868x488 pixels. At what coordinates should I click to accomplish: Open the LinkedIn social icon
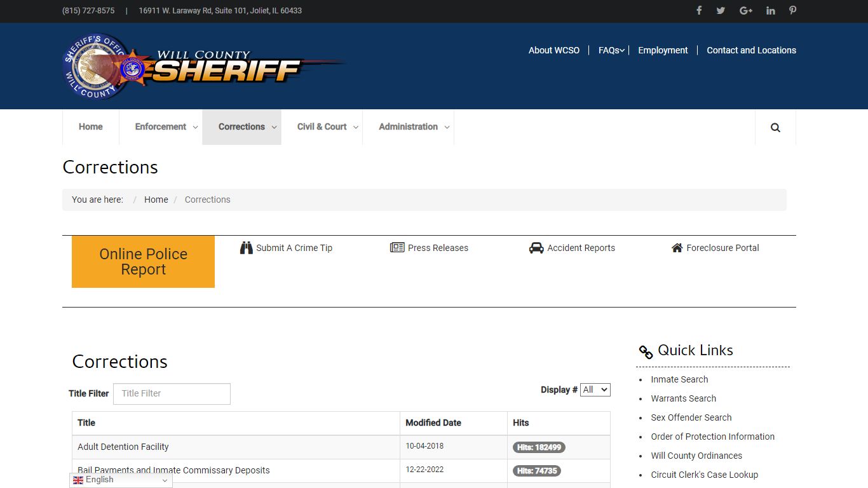(x=770, y=11)
